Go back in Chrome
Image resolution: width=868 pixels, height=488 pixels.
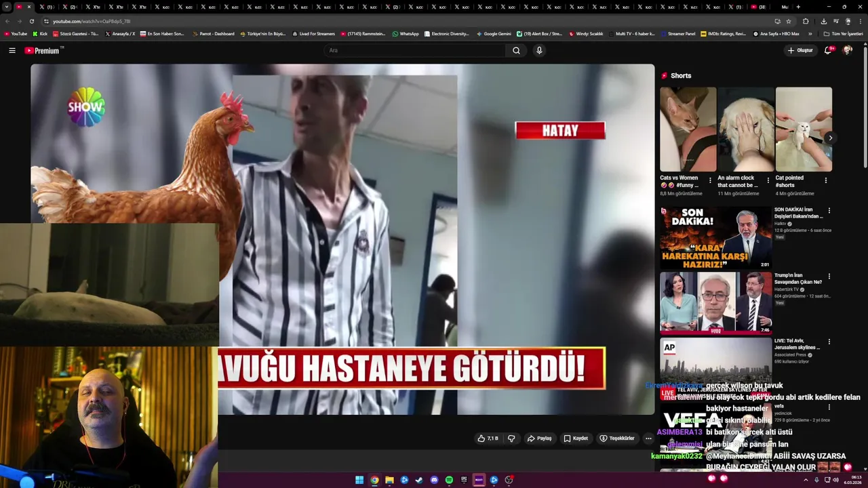point(7,21)
